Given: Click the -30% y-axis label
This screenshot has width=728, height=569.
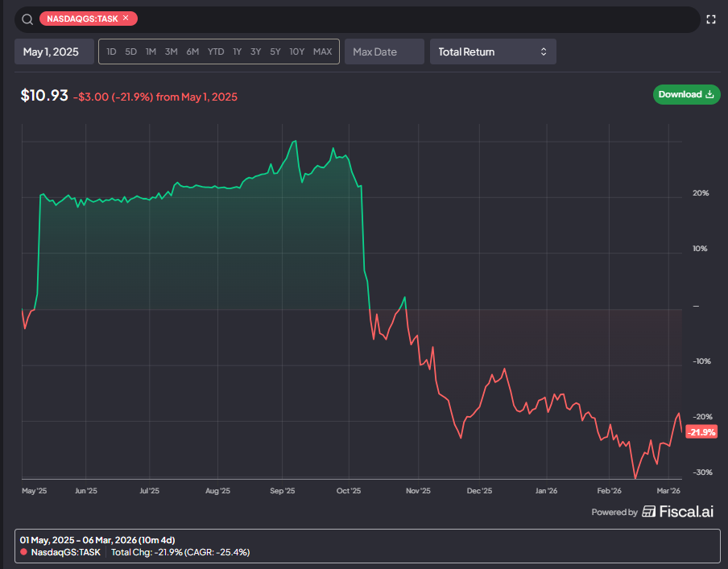Looking at the screenshot, I should click(702, 472).
